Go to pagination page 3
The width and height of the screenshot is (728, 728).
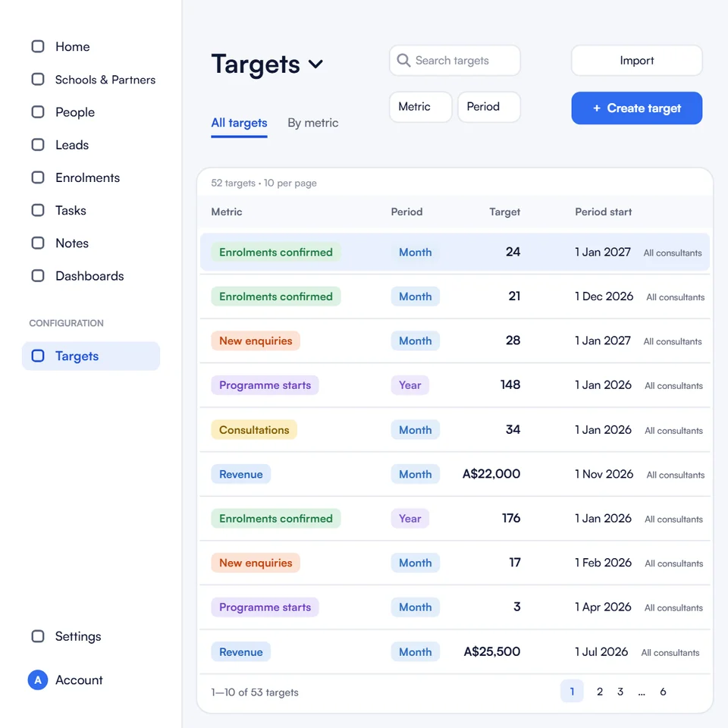click(620, 692)
